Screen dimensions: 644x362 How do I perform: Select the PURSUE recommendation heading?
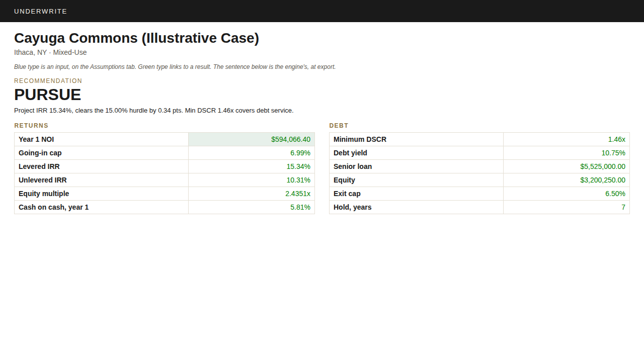[47, 95]
